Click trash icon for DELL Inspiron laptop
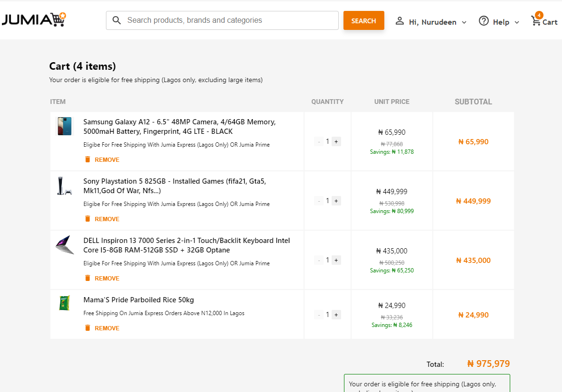This screenshot has height=392, width=562. pos(87,278)
